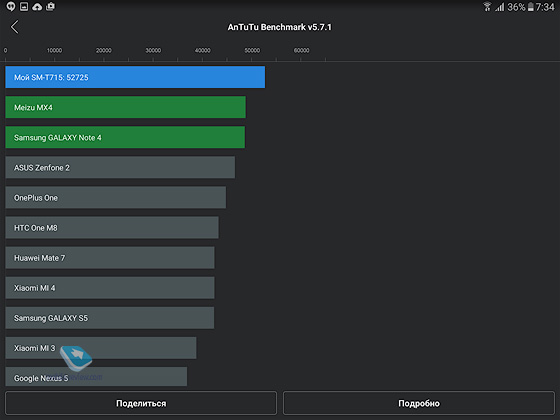Tap the 20000 axis label

104,50
